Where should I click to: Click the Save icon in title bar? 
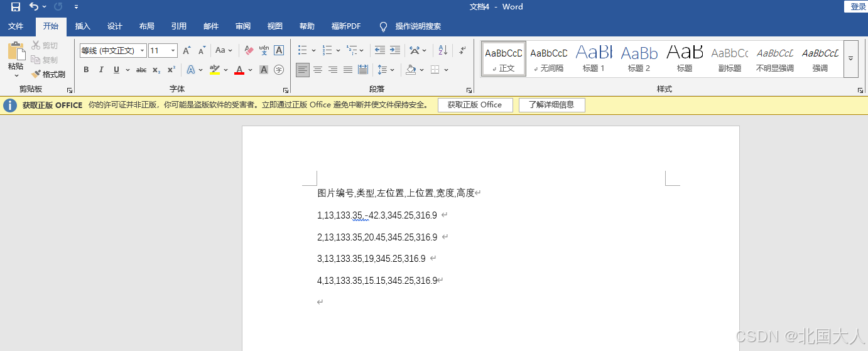pyautogui.click(x=16, y=7)
